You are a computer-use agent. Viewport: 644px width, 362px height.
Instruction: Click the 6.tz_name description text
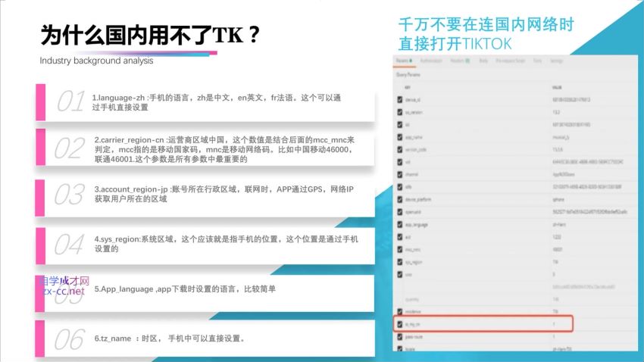coord(170,339)
